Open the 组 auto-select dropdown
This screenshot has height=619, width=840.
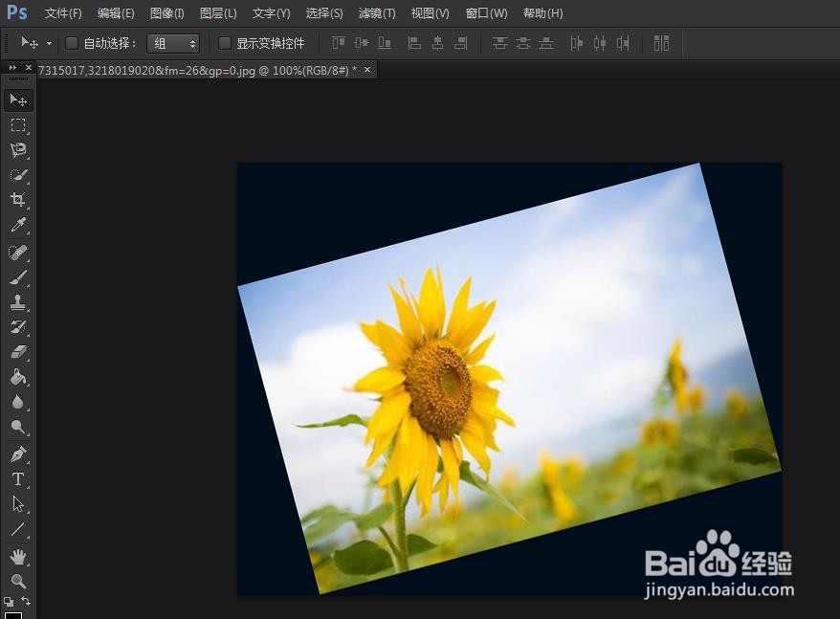coord(173,43)
